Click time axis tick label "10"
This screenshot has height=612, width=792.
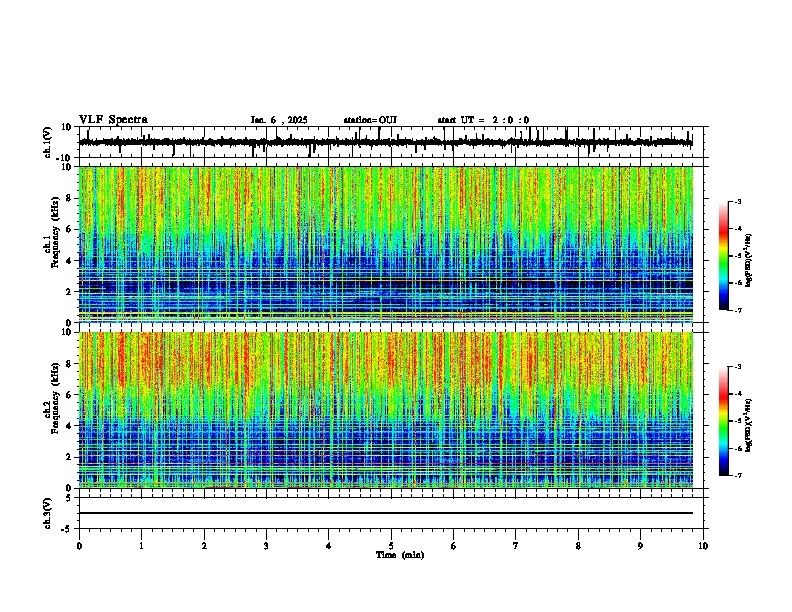[703, 546]
